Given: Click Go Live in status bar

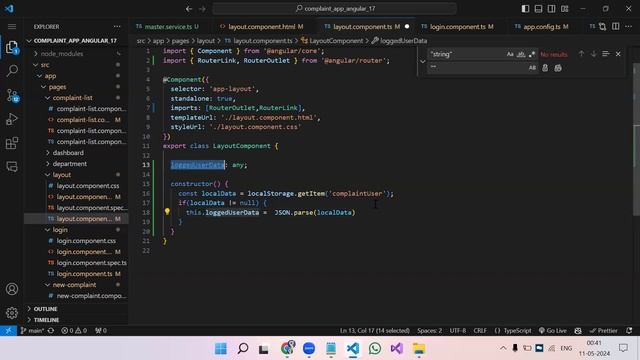Looking at the screenshot, I should point(553,331).
